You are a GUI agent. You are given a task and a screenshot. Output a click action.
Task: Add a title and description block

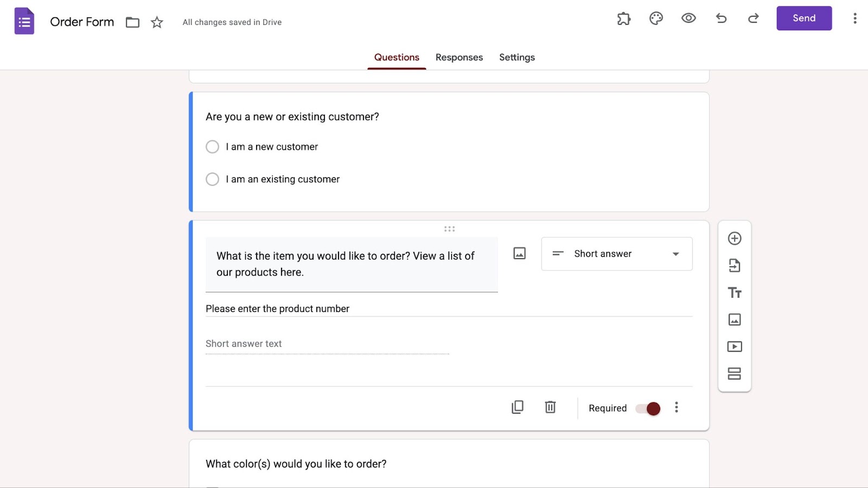click(x=735, y=293)
